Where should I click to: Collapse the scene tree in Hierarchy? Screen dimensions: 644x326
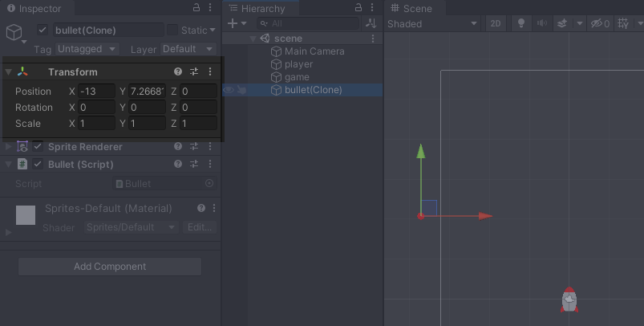(x=253, y=39)
